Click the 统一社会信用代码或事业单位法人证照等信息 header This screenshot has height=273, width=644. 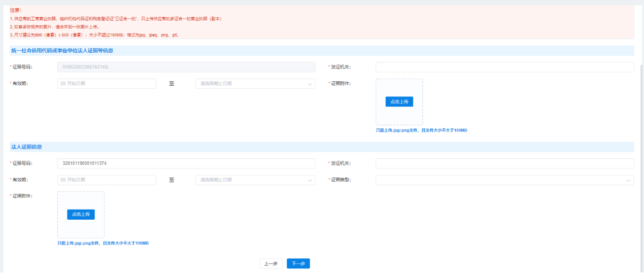pos(62,51)
